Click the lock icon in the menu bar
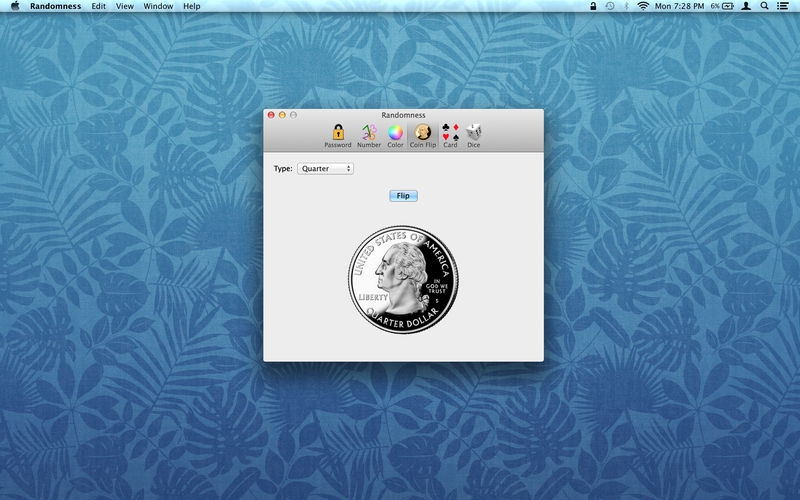 click(593, 6)
